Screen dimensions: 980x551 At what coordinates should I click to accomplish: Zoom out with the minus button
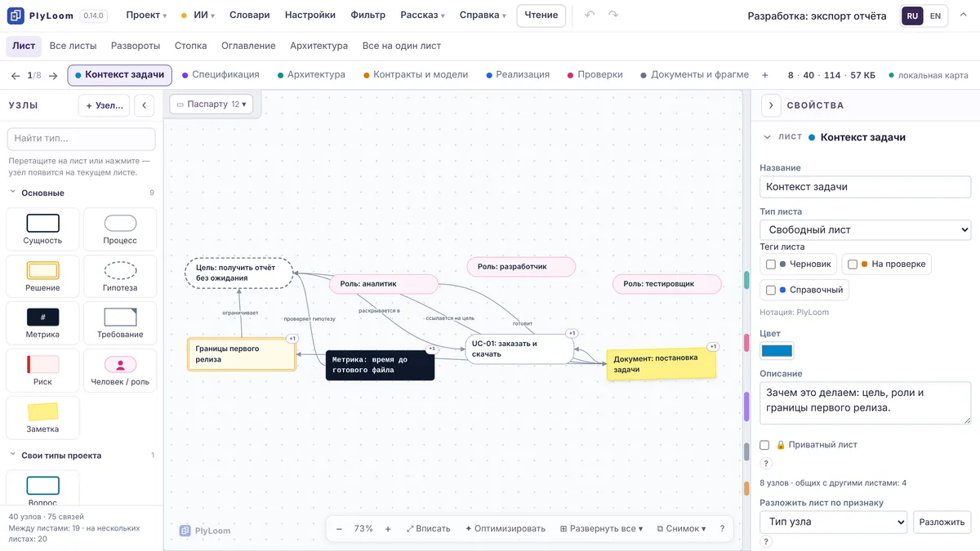(339, 529)
